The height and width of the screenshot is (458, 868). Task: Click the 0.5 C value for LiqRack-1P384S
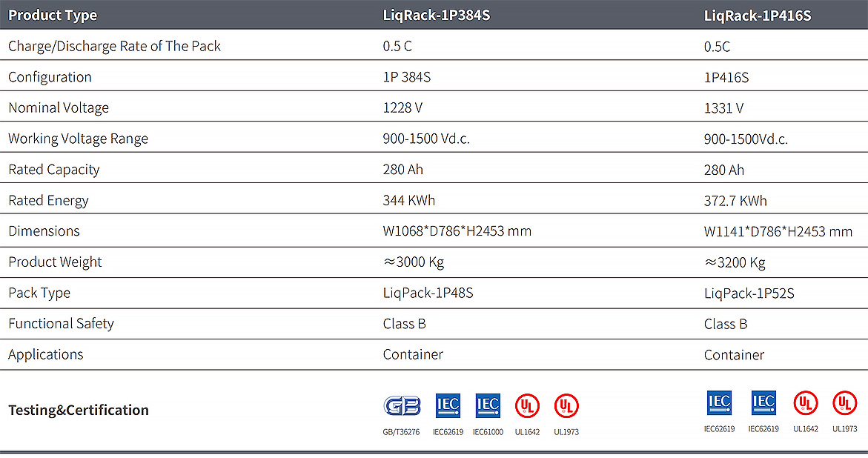[397, 46]
